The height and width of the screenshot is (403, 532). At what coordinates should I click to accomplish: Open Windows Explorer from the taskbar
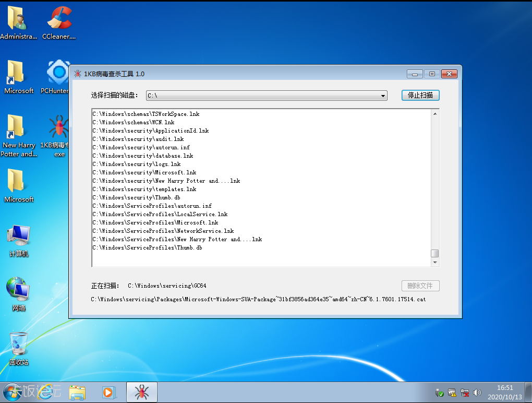click(77, 393)
